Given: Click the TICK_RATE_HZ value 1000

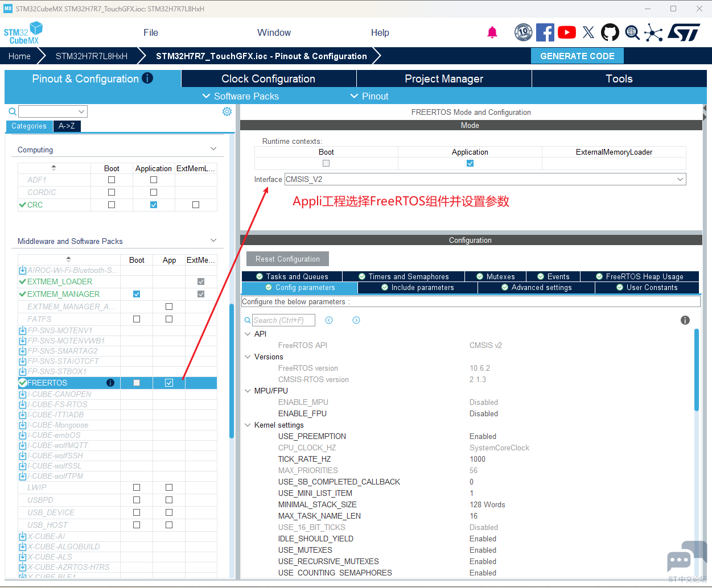Looking at the screenshot, I should (478, 459).
